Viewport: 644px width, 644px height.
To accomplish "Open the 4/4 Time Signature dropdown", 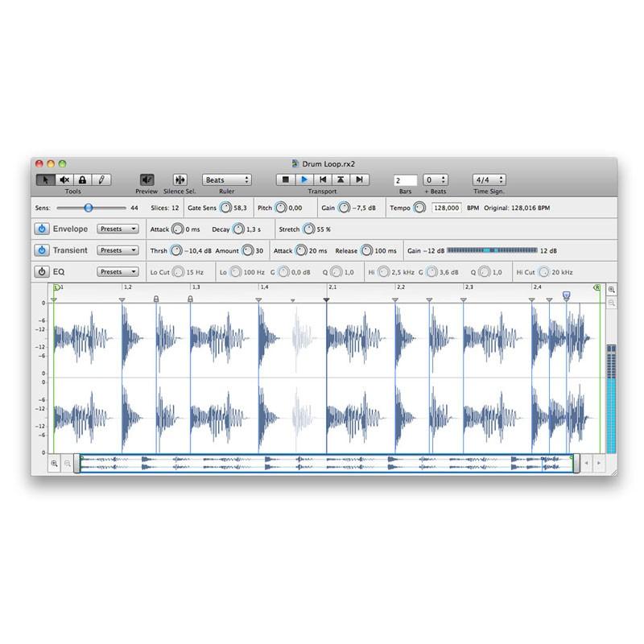I will click(489, 179).
